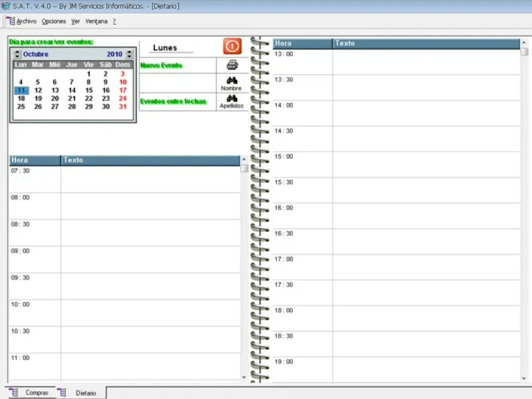Click the 09 : 00 time row text cell
This screenshot has width=532, height=399.
tap(150, 259)
